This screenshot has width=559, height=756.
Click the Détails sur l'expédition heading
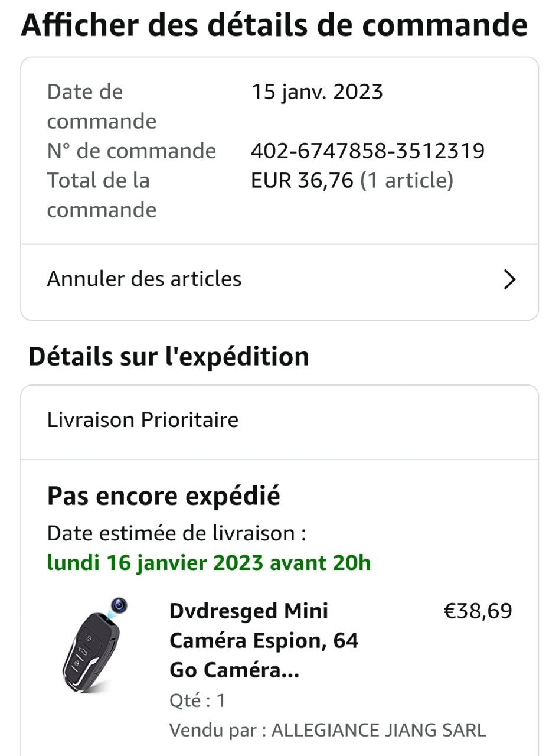point(169,357)
